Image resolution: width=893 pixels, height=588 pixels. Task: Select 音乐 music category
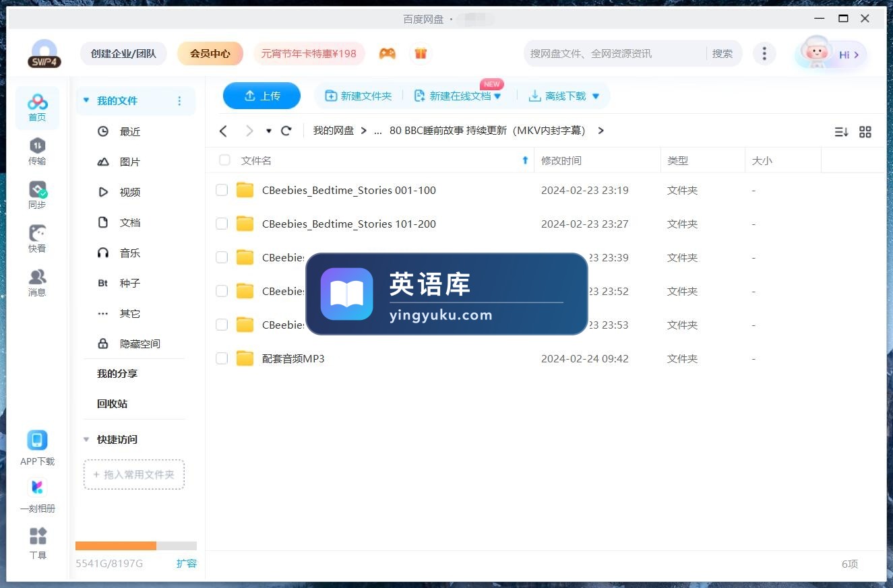point(130,253)
